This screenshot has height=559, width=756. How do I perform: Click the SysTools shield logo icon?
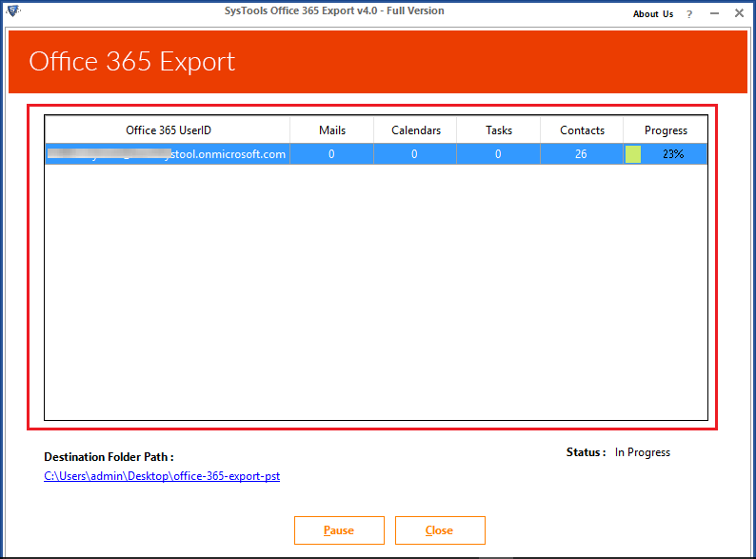[12, 10]
